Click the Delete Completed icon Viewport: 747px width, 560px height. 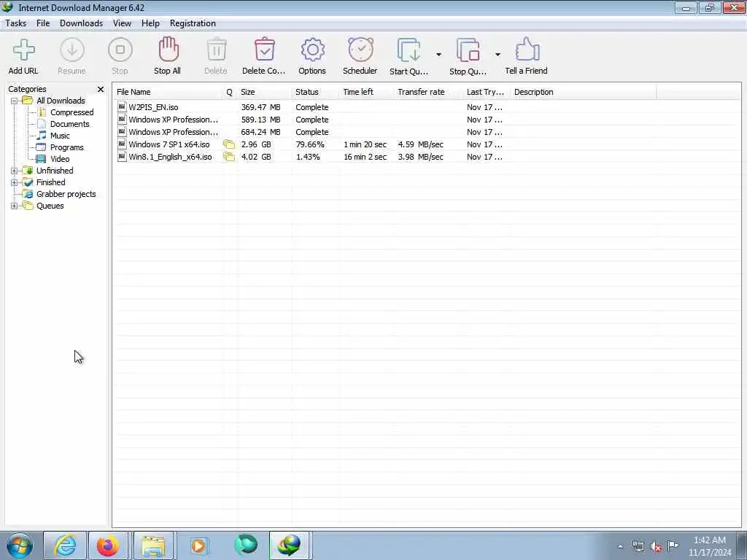264,50
